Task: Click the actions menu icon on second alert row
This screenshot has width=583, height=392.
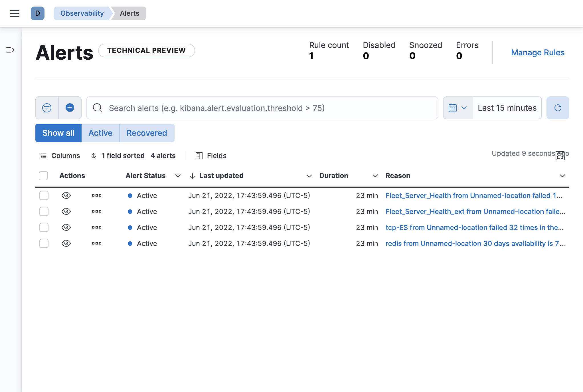Action: [96, 211]
